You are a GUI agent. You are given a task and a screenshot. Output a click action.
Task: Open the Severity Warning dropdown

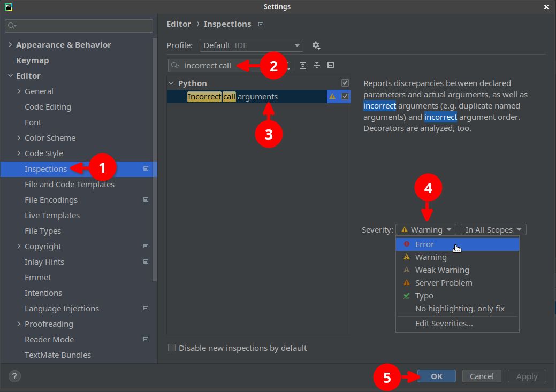426,229
